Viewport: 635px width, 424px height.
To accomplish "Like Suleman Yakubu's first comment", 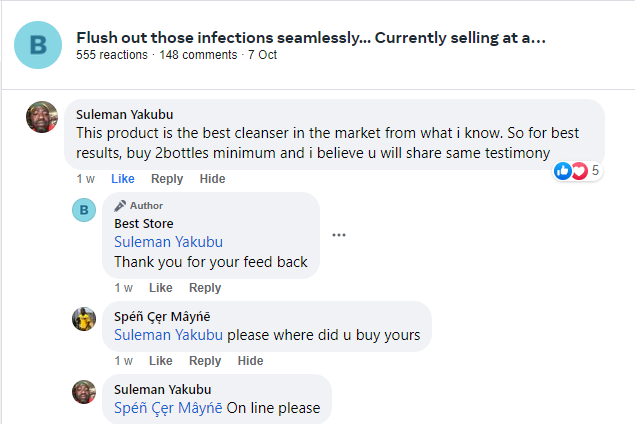I will pos(123,179).
